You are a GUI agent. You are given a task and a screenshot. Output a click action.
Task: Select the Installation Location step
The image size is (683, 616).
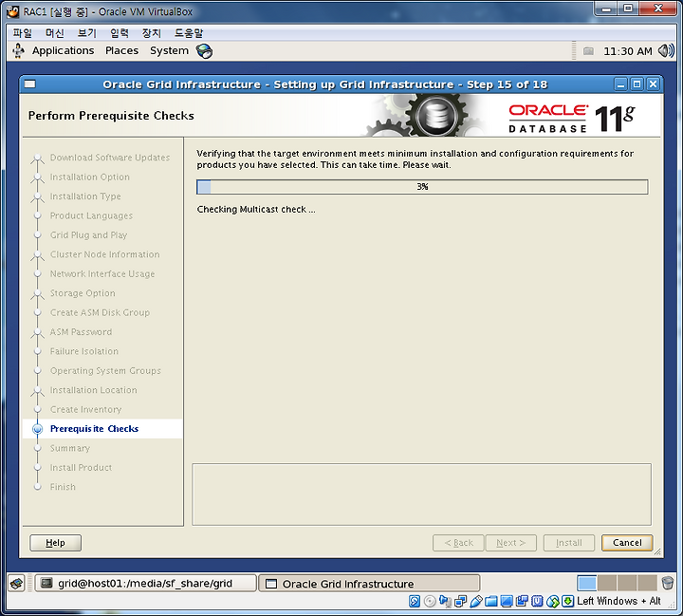[x=93, y=390]
